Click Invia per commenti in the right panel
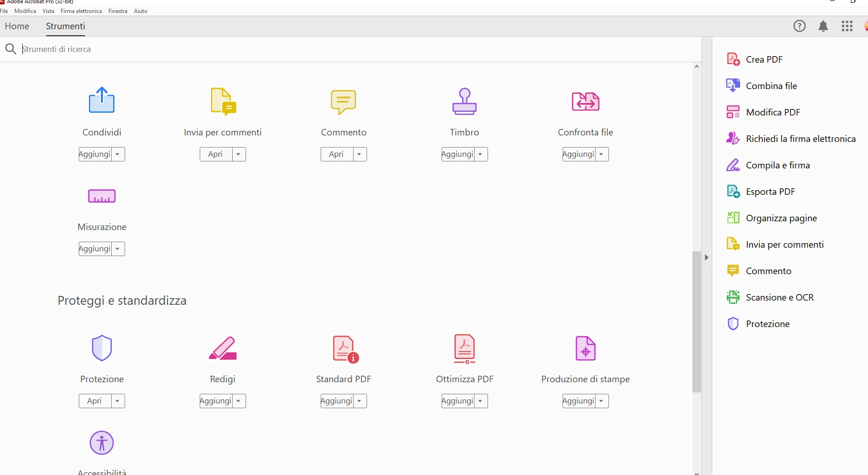Screen dimensions: 868x475 (775, 244)
